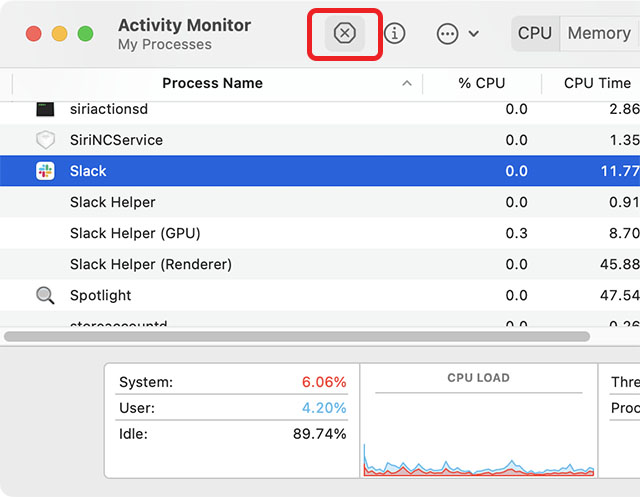Sort by CPU Time column
This screenshot has height=497, width=640.
[597, 83]
